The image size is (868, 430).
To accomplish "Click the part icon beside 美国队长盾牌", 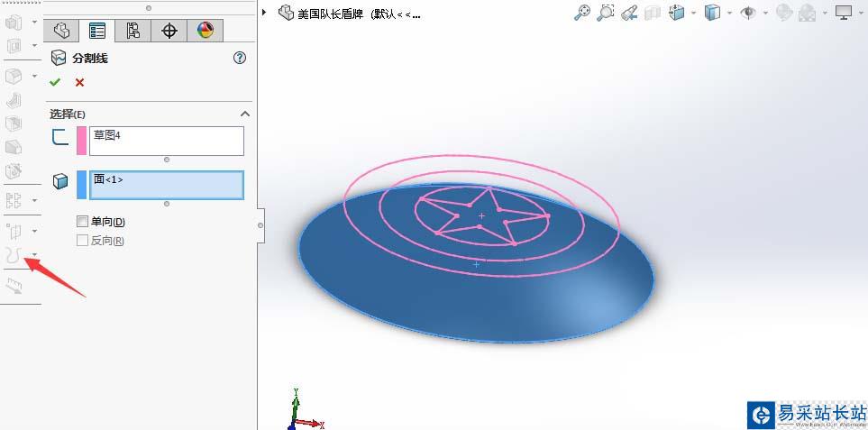I will point(287,13).
